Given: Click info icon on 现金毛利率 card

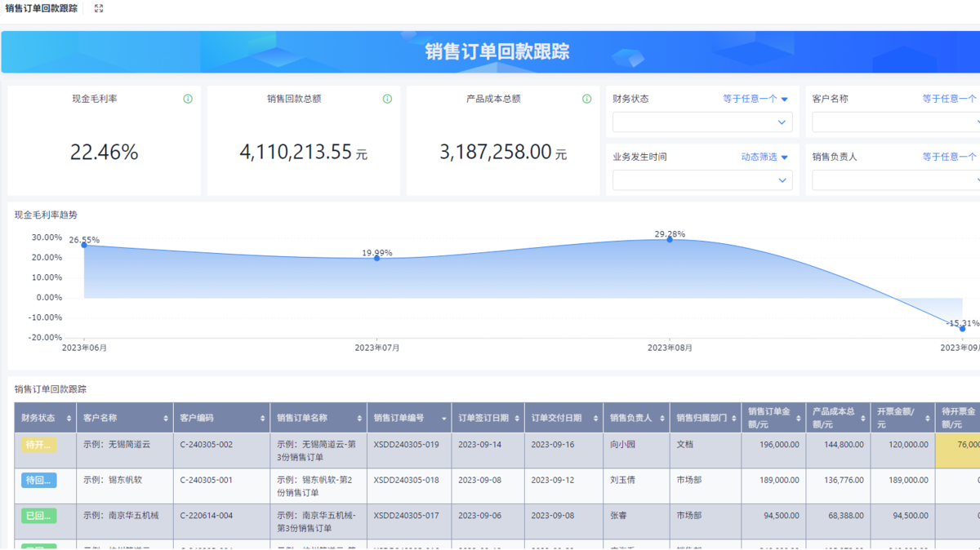Looking at the screenshot, I should (188, 99).
